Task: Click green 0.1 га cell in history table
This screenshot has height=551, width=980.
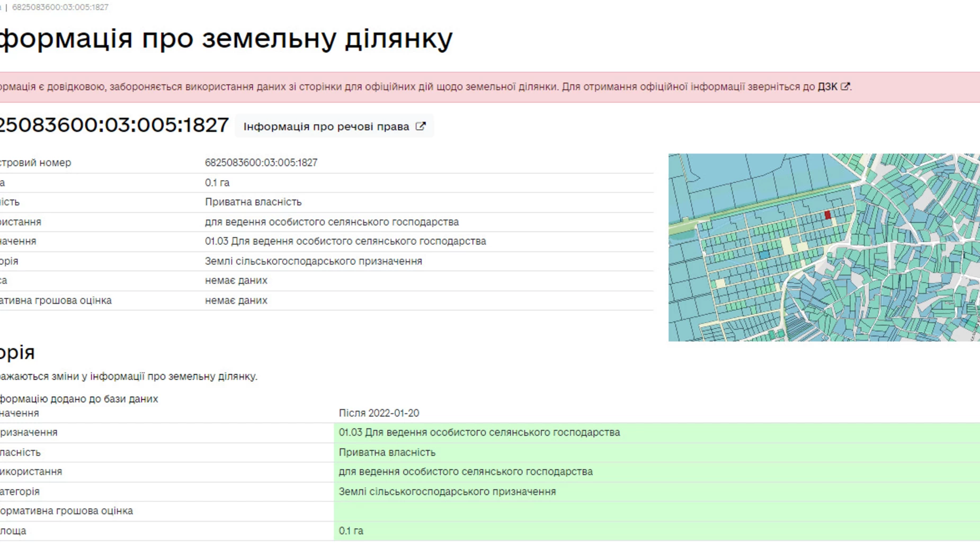Action: coord(351,531)
